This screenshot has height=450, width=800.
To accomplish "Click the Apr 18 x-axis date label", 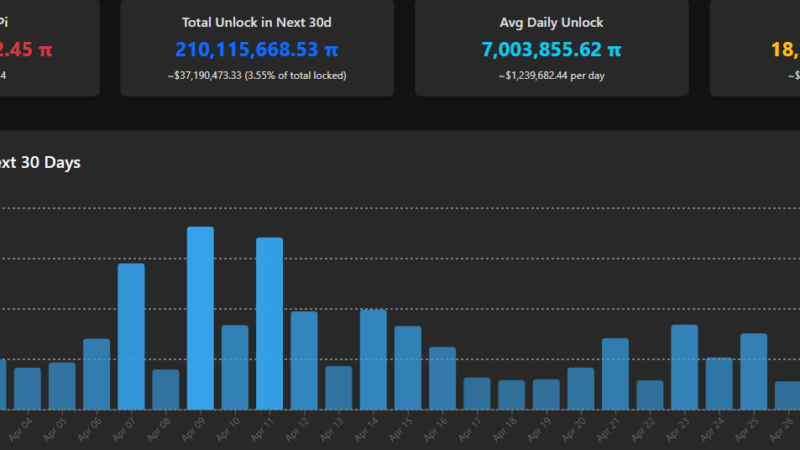I will click(507, 429).
